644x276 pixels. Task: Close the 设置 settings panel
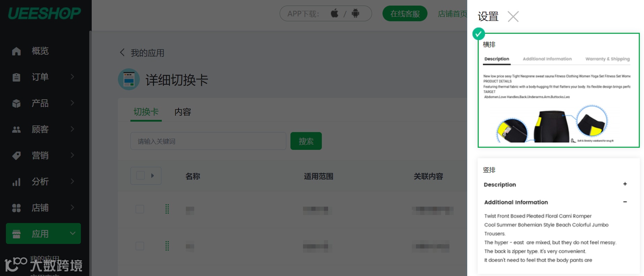pyautogui.click(x=513, y=16)
